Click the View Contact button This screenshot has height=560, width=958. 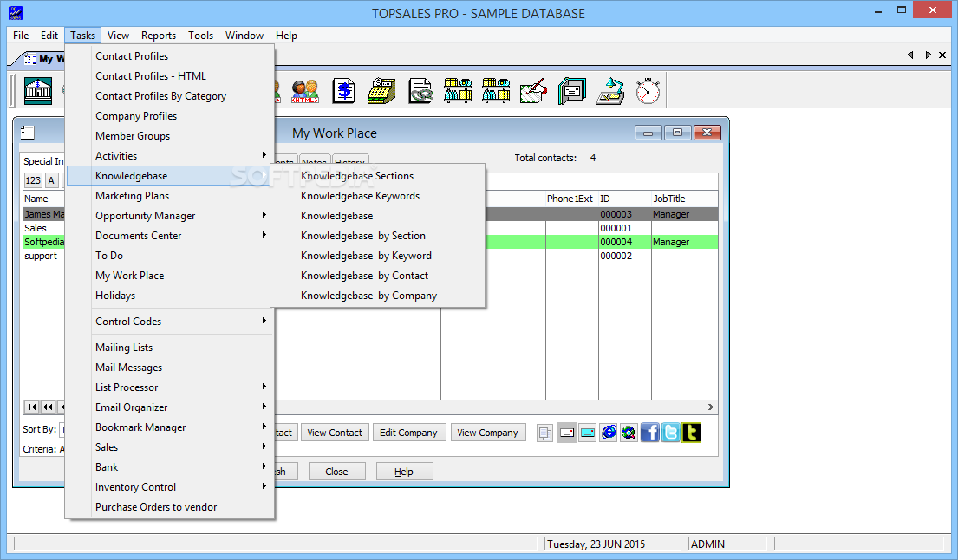(x=335, y=433)
